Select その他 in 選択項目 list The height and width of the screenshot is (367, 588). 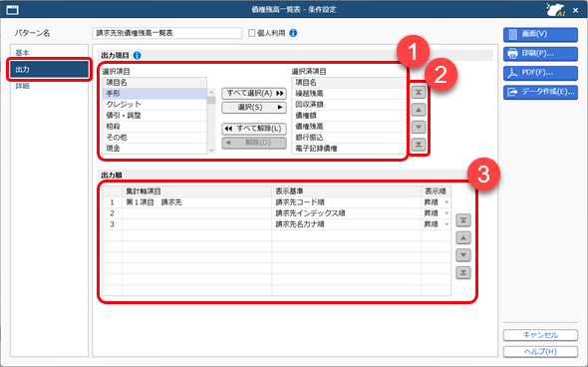154,138
